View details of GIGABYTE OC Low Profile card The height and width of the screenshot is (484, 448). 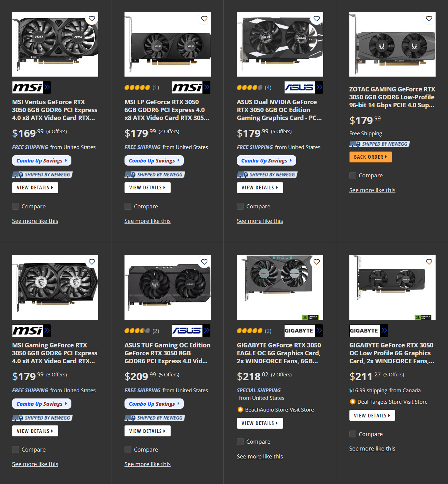pos(372,415)
